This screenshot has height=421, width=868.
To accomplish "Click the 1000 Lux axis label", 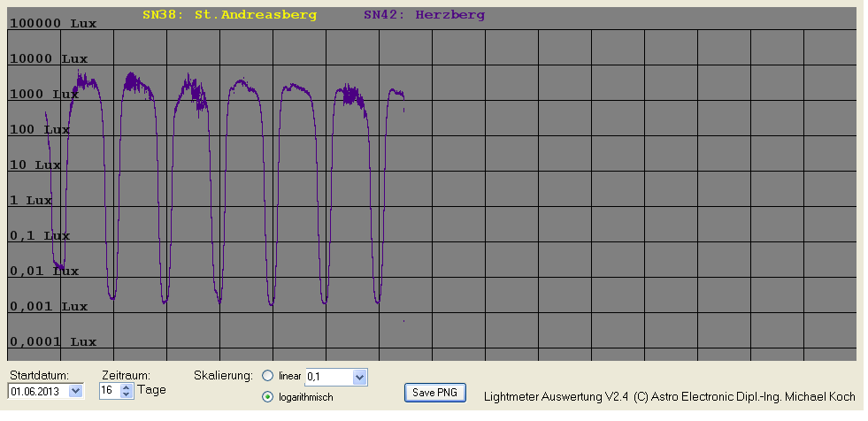I will 44,95.
